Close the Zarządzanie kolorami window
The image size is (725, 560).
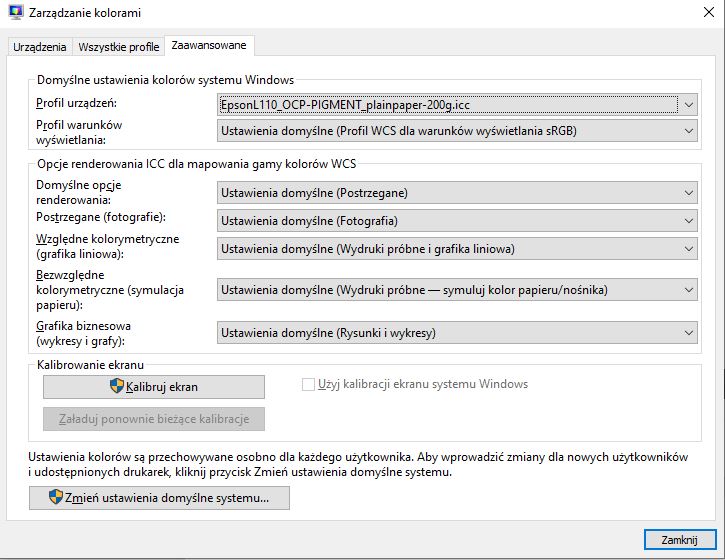709,12
